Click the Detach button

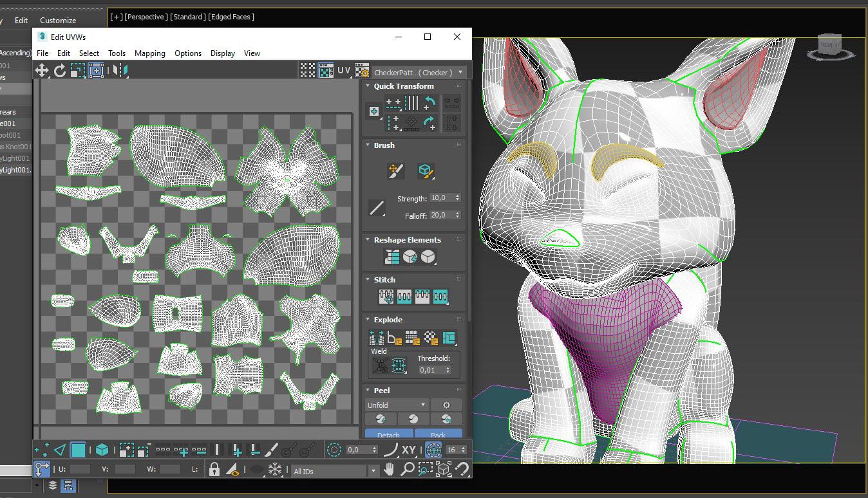click(x=388, y=434)
